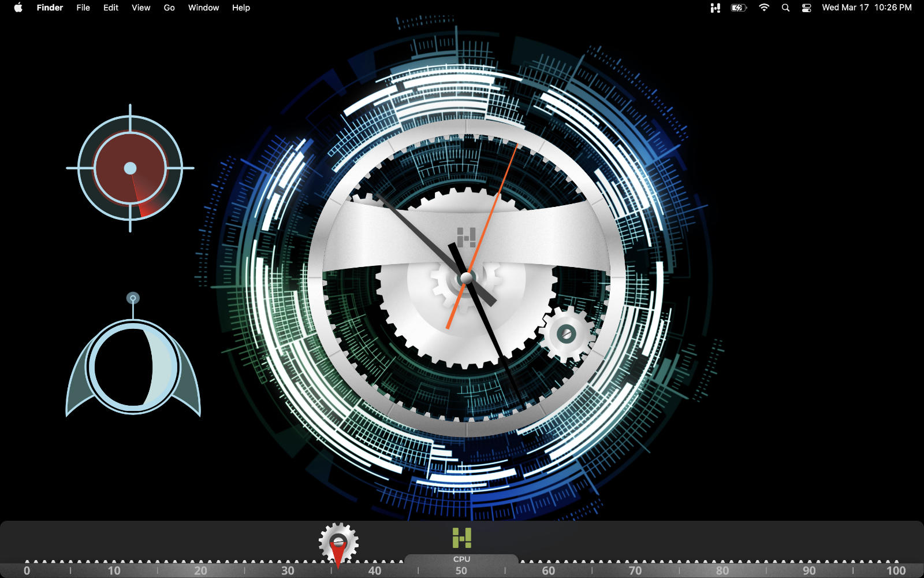Click the CPU label tab

(x=461, y=559)
